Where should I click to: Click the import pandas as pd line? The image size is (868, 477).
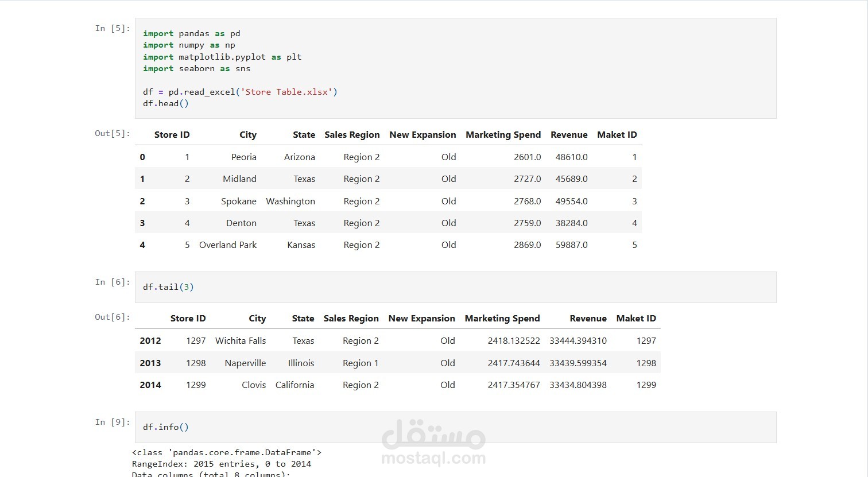192,33
